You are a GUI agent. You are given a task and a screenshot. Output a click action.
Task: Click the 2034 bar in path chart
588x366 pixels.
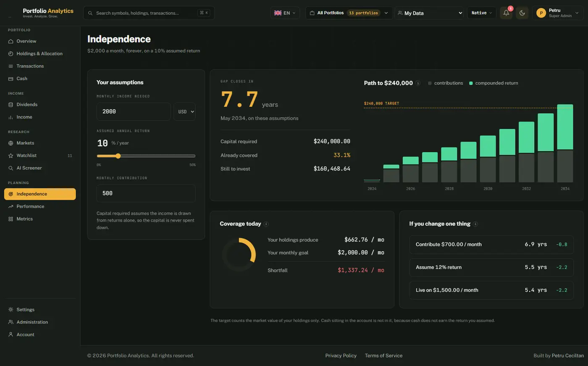click(x=565, y=143)
